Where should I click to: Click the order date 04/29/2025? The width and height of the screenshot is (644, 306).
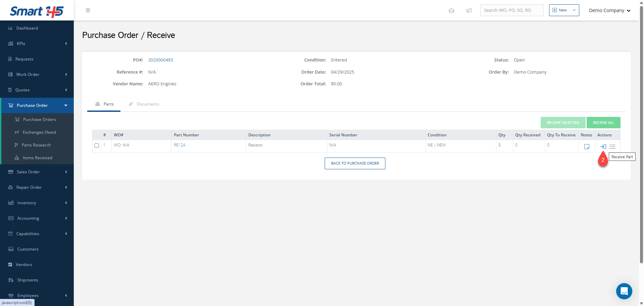tap(342, 72)
